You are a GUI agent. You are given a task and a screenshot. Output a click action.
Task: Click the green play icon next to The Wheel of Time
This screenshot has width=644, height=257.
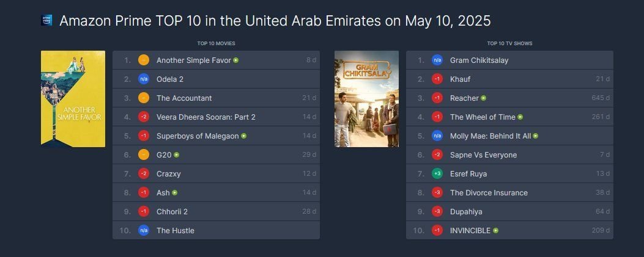(x=520, y=117)
